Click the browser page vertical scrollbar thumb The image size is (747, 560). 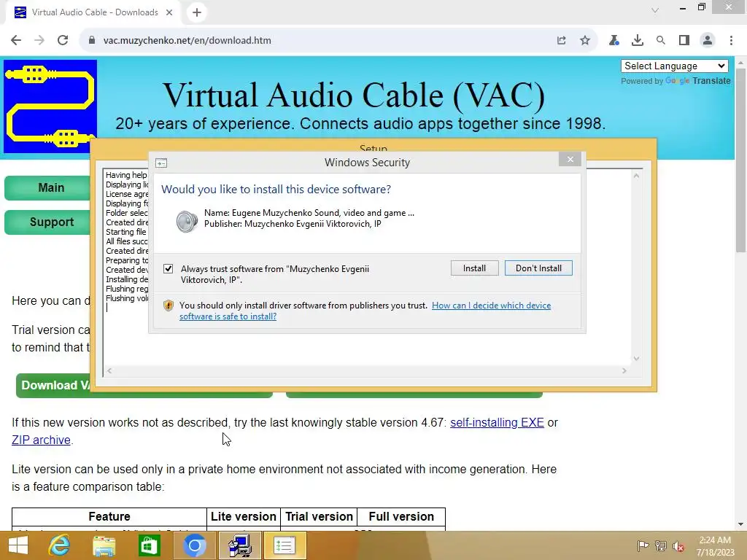click(x=741, y=160)
